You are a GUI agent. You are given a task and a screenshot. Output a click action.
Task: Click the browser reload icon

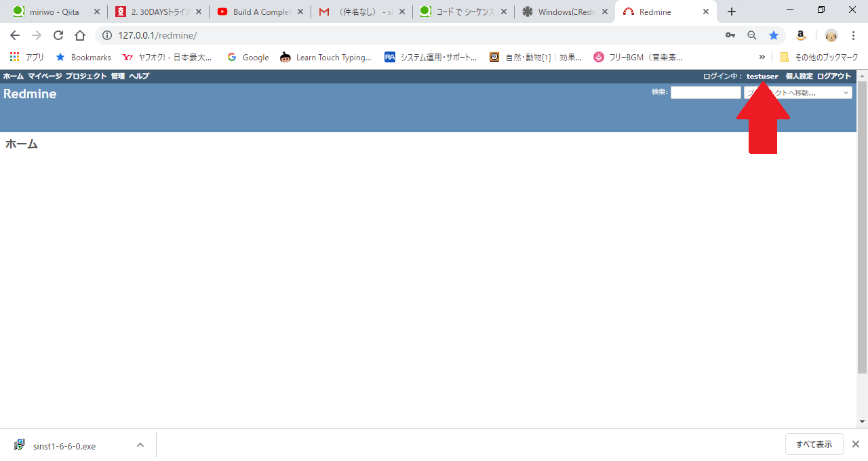tap(58, 35)
